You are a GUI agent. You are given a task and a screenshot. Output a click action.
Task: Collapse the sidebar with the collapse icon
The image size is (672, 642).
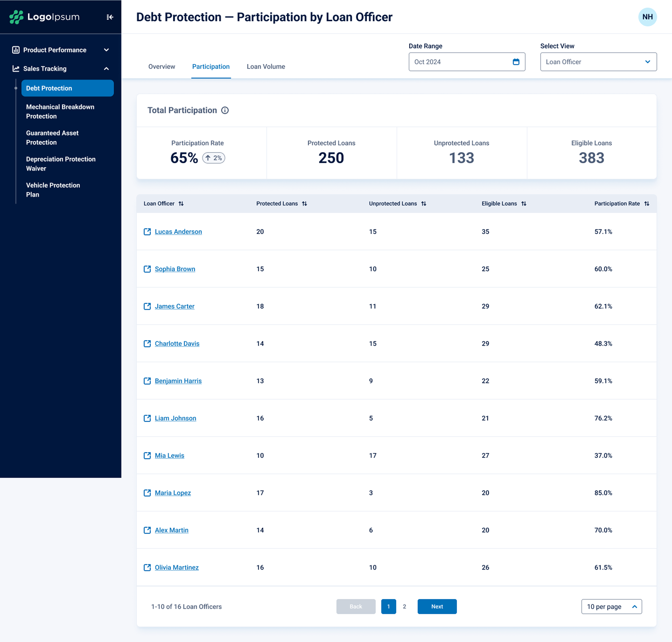(109, 17)
